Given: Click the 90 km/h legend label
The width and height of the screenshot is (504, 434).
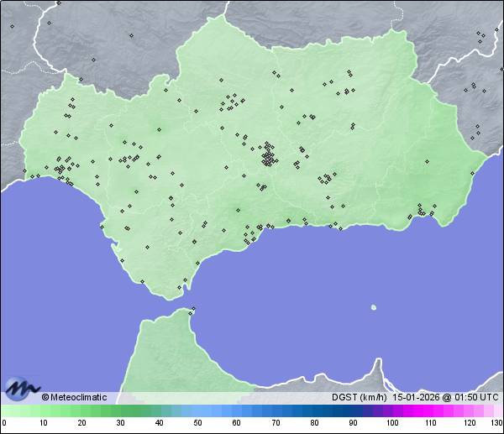Looking at the screenshot, I should pyautogui.click(x=353, y=423).
